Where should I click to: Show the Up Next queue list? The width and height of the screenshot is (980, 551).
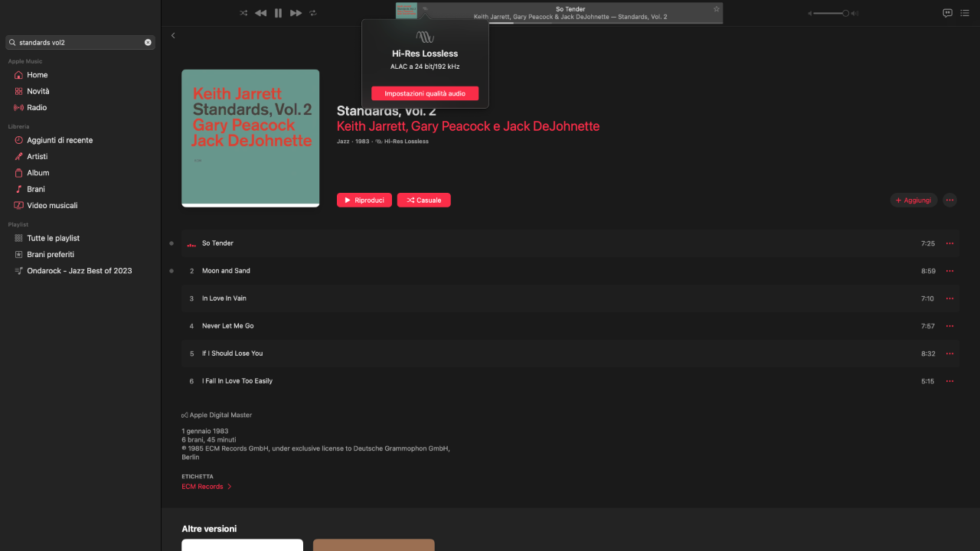tap(965, 13)
